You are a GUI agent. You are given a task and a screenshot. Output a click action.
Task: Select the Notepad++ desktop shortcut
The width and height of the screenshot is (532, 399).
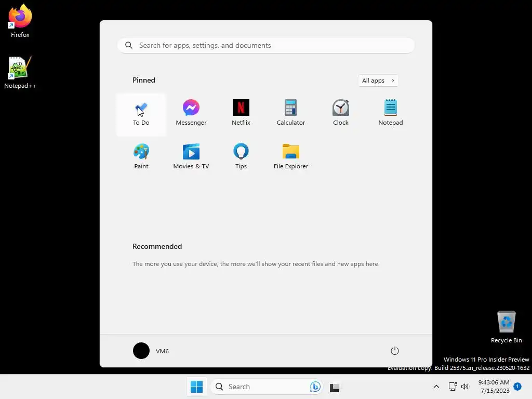click(20, 72)
